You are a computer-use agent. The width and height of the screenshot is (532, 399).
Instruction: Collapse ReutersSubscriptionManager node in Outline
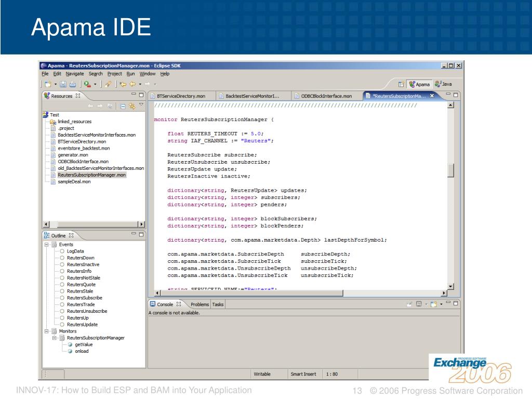point(54,338)
